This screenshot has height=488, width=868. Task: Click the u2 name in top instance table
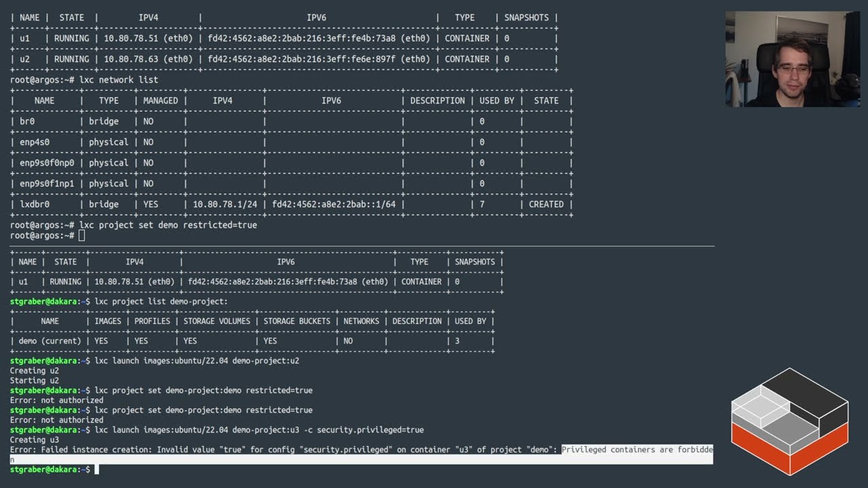(24, 59)
